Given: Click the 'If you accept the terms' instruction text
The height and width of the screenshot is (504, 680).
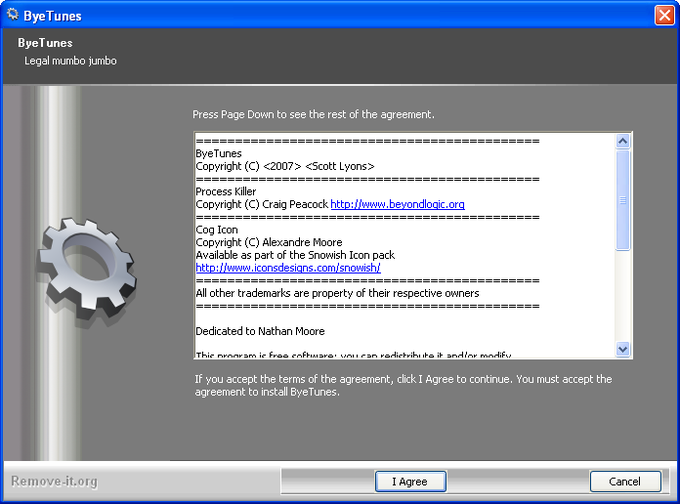Looking at the screenshot, I should click(403, 386).
